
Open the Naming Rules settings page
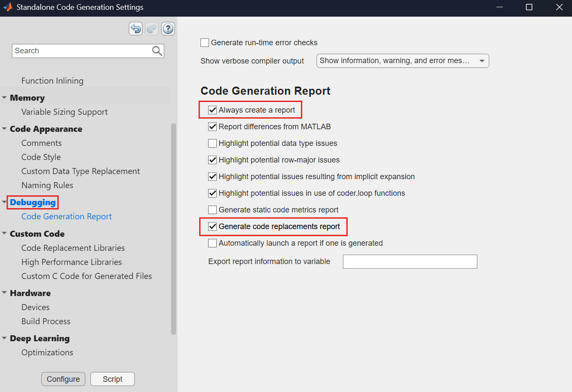tap(47, 185)
